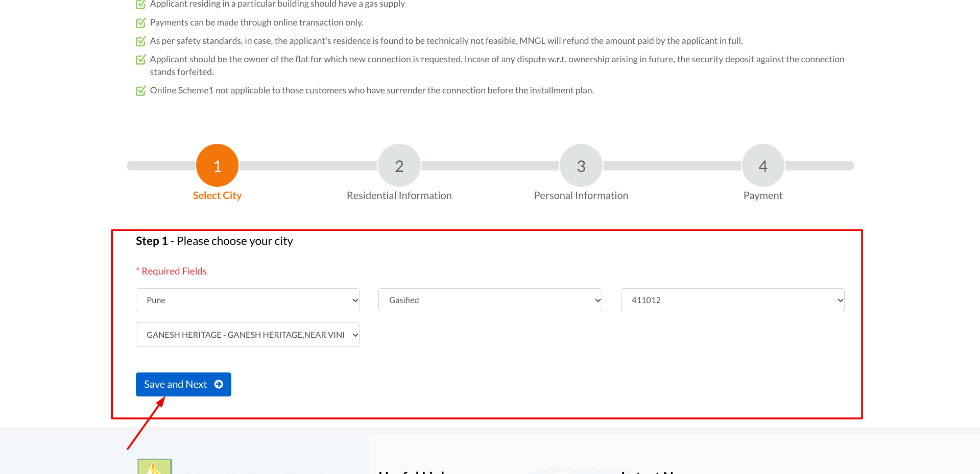
Task: Click the grey step 2 circle
Action: pos(399,165)
